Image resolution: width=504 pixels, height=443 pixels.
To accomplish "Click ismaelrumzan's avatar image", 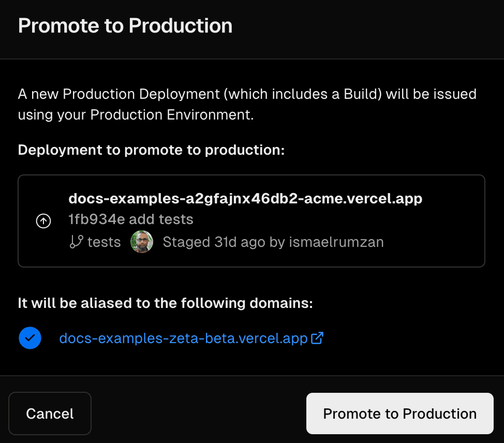I will (142, 242).
